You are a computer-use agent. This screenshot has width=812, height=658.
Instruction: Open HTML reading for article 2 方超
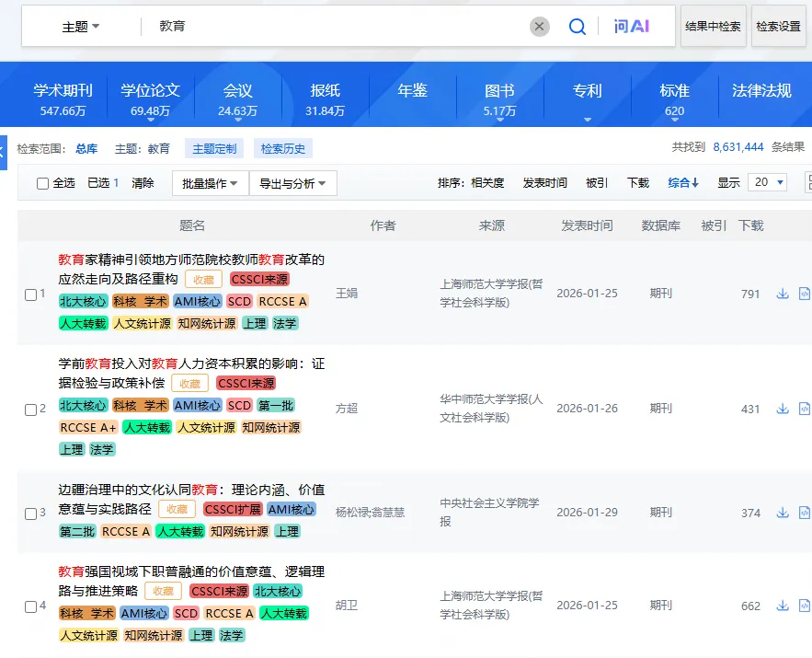pos(805,409)
